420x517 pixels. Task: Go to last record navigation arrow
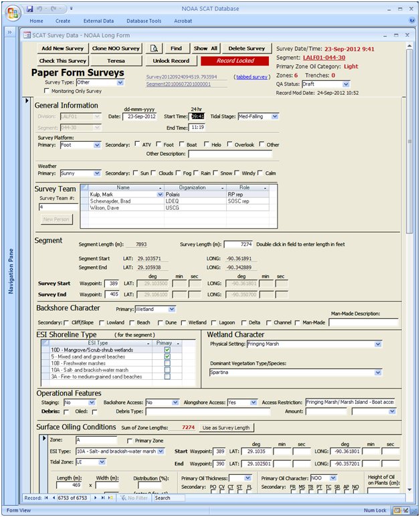[103, 498]
